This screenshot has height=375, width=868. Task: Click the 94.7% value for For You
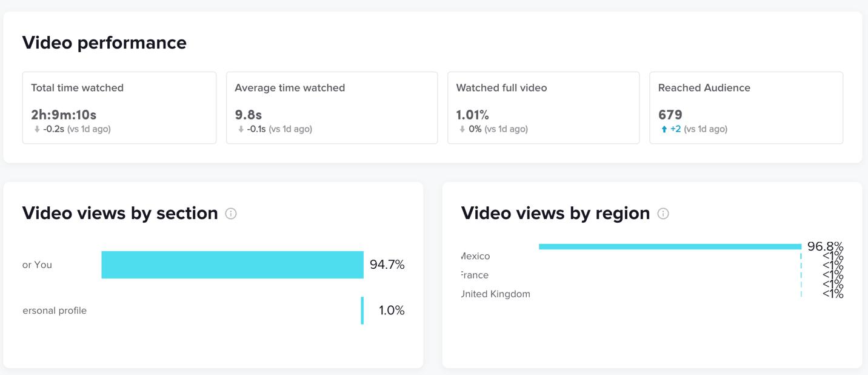tap(387, 265)
